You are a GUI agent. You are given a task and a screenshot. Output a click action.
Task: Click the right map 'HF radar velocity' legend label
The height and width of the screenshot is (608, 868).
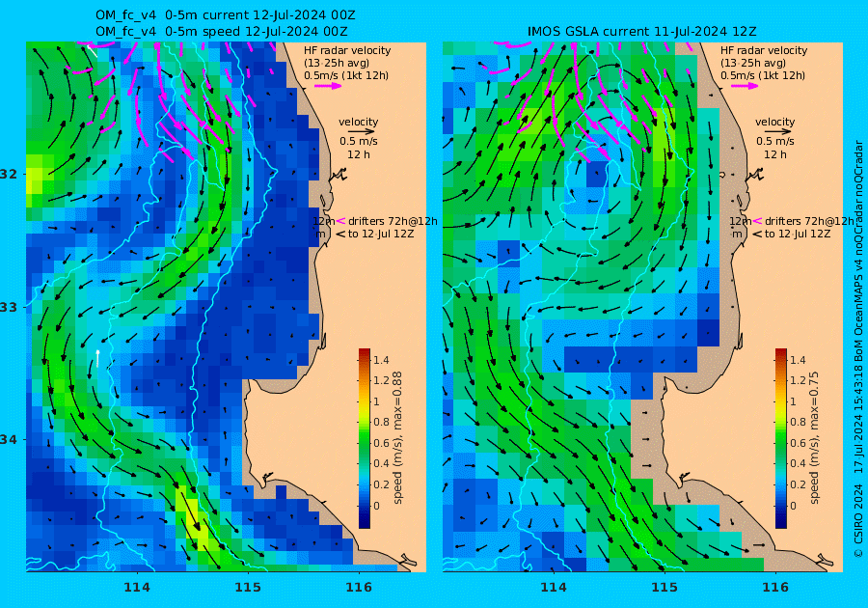pos(764,50)
